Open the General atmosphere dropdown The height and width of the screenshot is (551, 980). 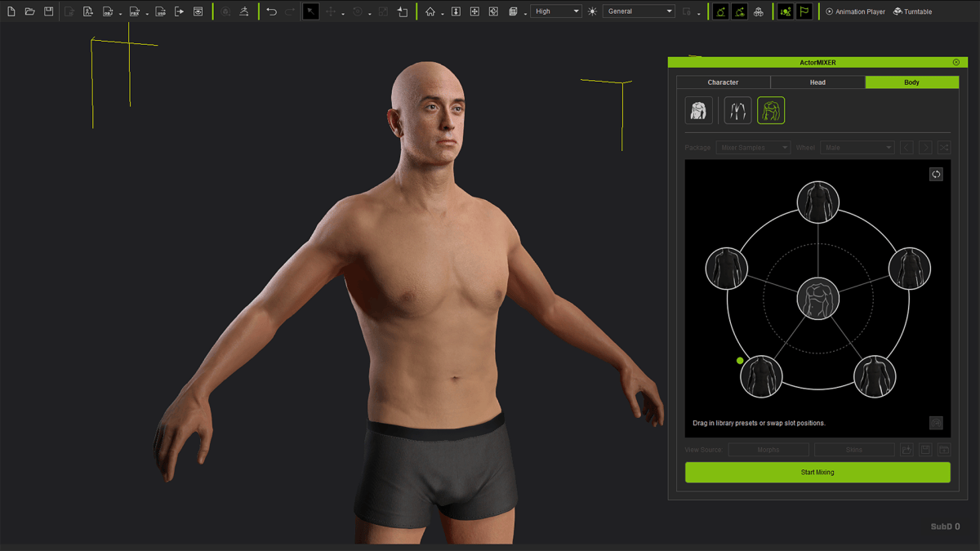click(x=639, y=11)
